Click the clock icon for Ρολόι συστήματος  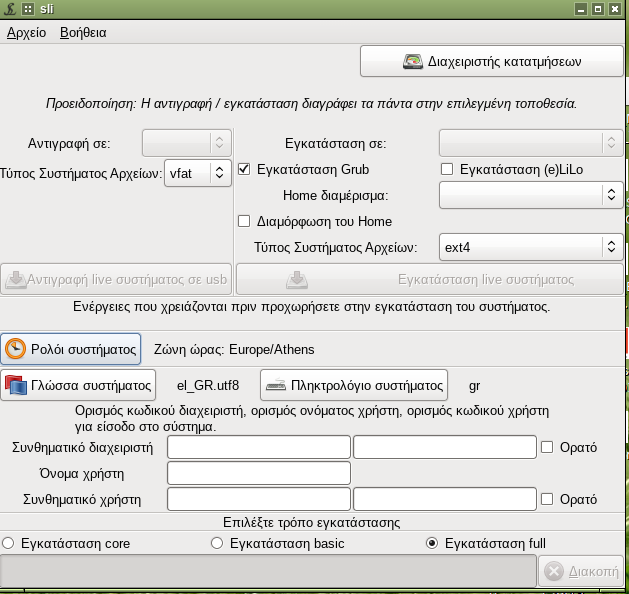pyautogui.click(x=16, y=349)
